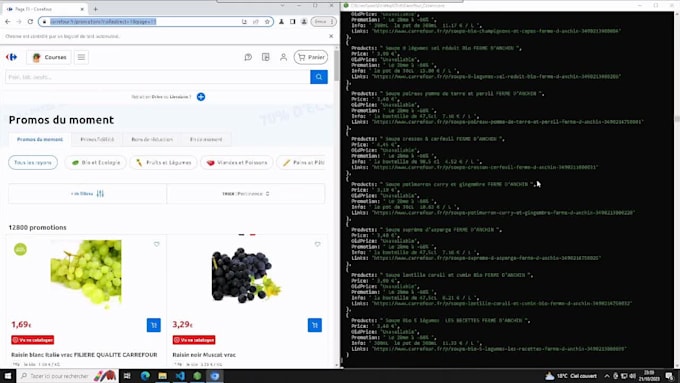Open the Trier sort dropdown
This screenshot has height=383, width=680.
[x=246, y=194]
